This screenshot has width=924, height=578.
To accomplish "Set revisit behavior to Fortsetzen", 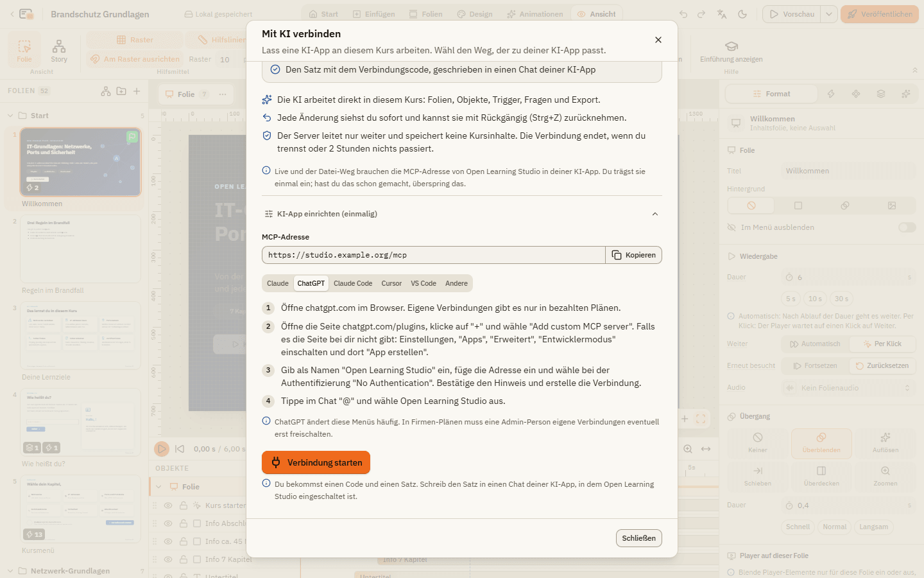I will click(816, 366).
